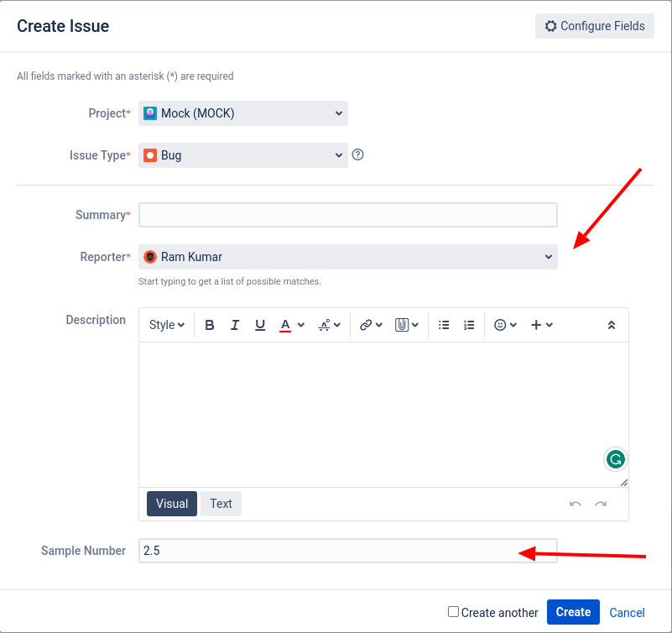Open text color dropdown arrow
Screen dimensions: 672x633
pyautogui.click(x=301, y=325)
